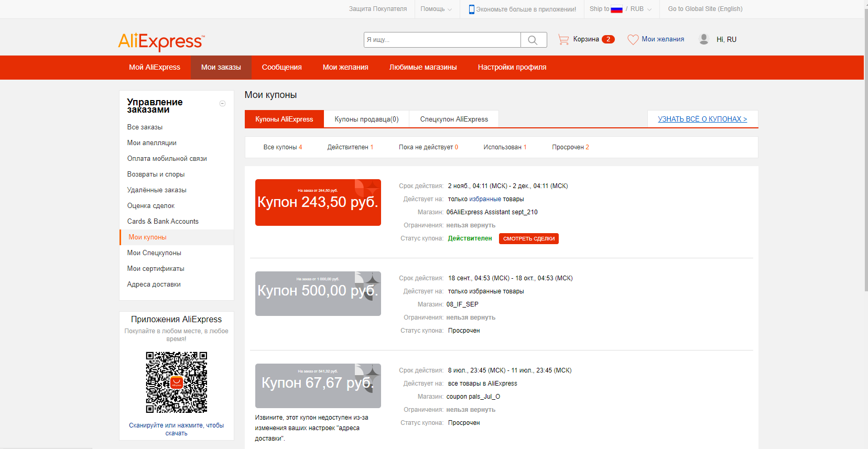
Task: Click the user avatar icon
Action: tap(704, 39)
